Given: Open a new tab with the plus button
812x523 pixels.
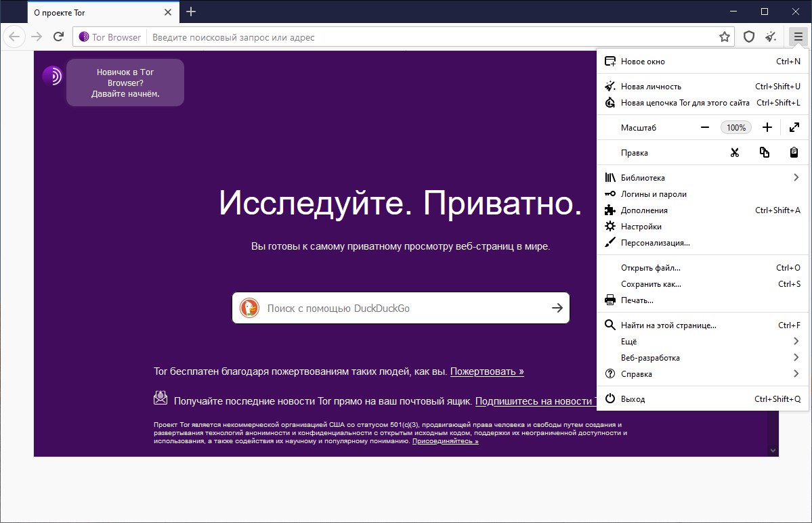Looking at the screenshot, I should click(x=190, y=12).
